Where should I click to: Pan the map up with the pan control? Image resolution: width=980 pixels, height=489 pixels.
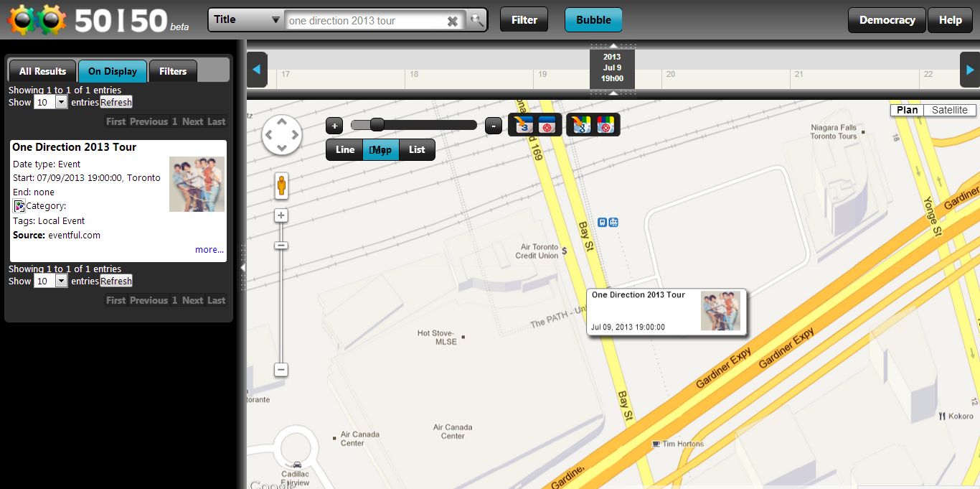coord(282,122)
